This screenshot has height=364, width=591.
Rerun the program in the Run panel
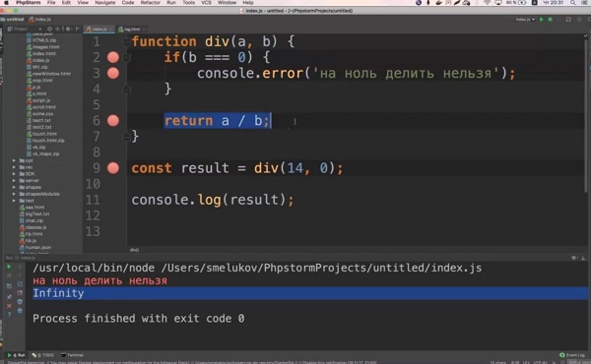tap(9, 267)
